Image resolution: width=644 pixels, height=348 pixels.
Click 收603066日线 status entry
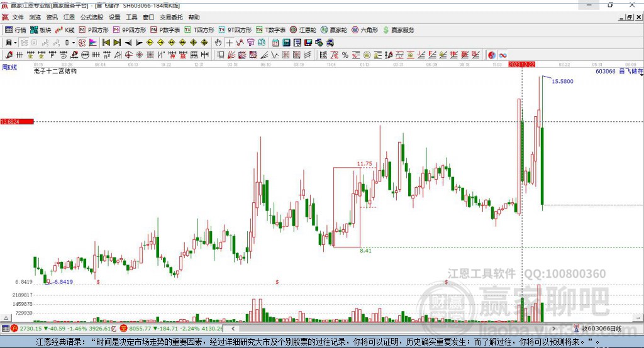597,329
